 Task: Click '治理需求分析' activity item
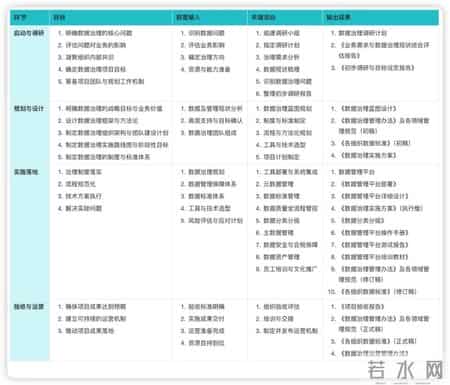[281, 57]
